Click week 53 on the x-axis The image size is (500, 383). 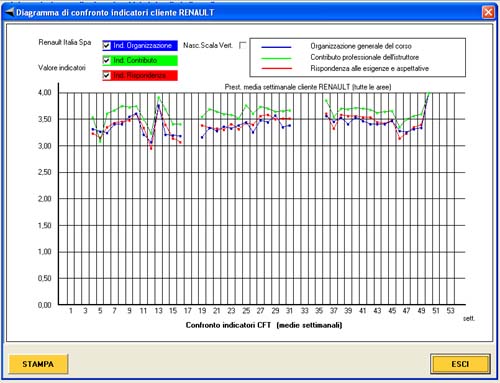coord(450,311)
